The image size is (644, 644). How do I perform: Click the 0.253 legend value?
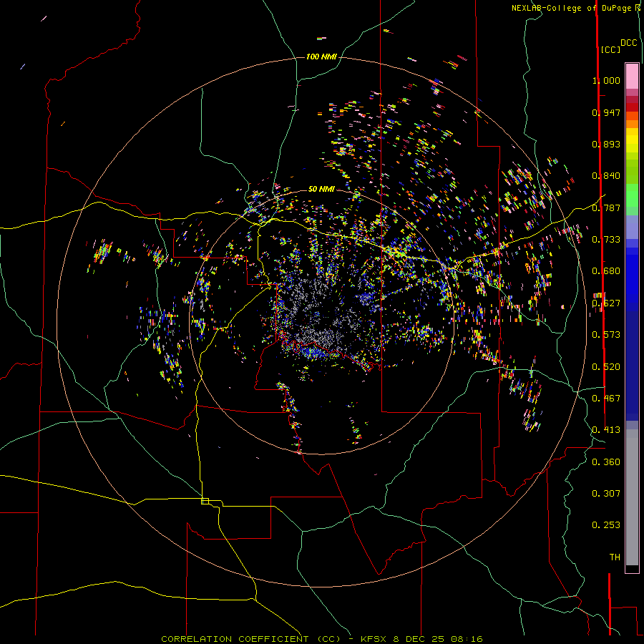(606, 525)
